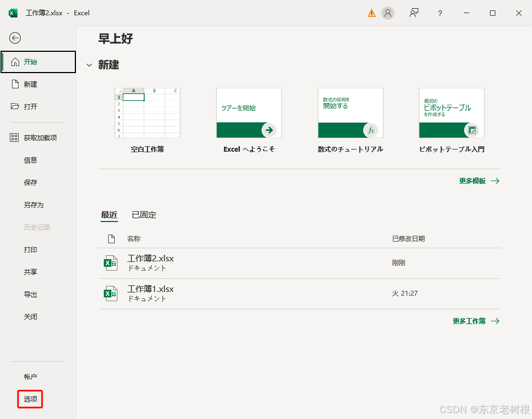Click the back arrow to return to workbook
Image resolution: width=532 pixels, height=419 pixels.
pyautogui.click(x=15, y=38)
